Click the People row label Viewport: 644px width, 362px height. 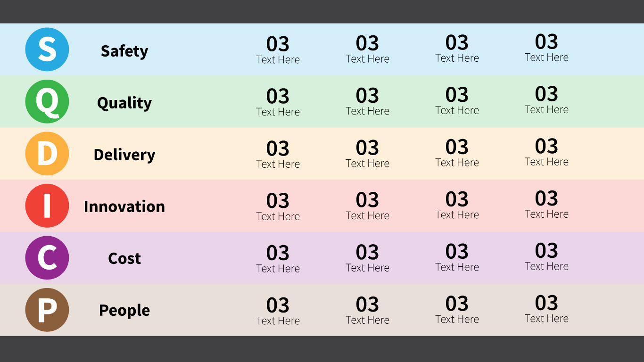click(124, 310)
